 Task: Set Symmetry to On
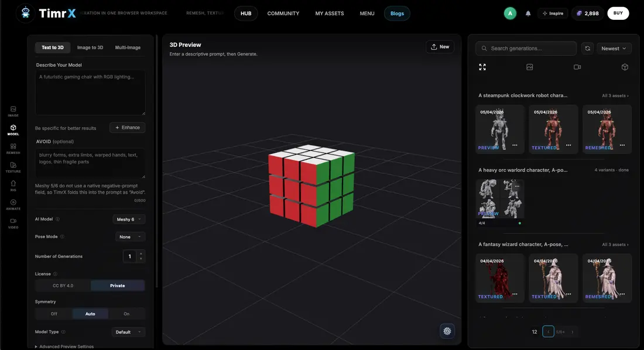click(126, 314)
